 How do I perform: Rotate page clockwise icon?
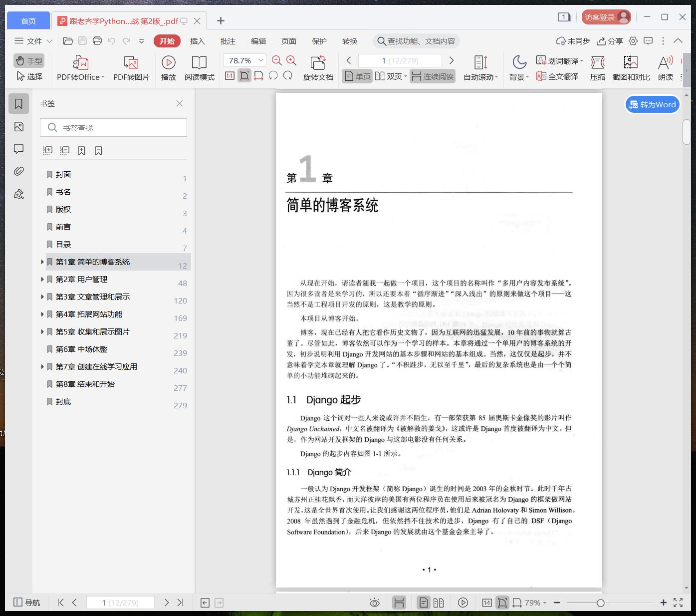(288, 76)
